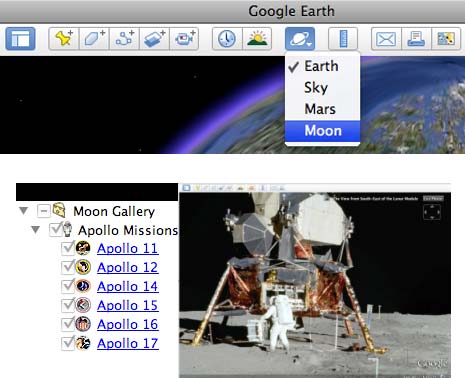Toggle the Apollo Missions checkbox
465x378 pixels.
click(x=55, y=230)
